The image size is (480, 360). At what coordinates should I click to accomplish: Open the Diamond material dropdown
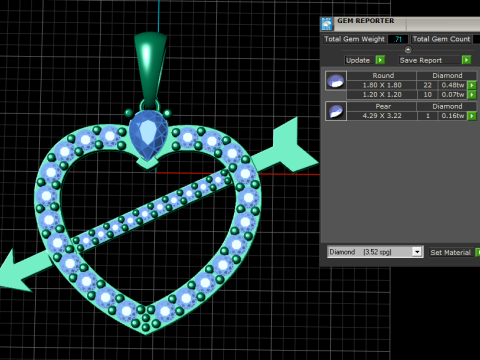[417, 252]
